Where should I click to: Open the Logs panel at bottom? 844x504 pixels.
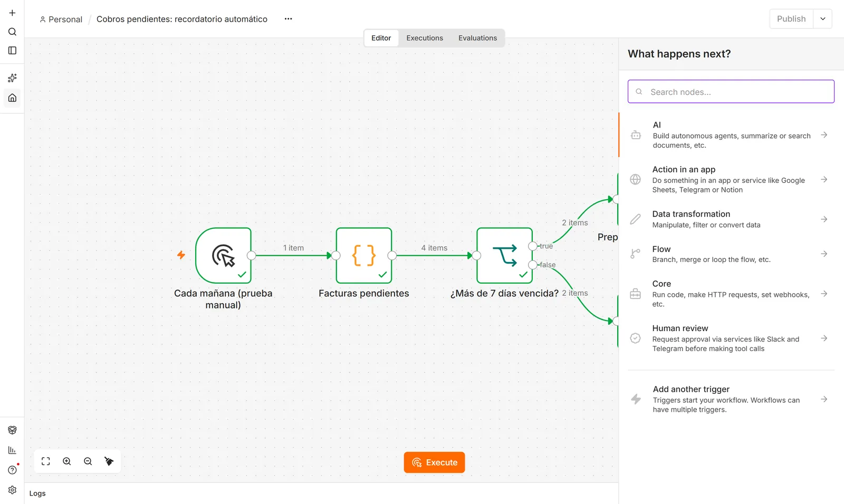pyautogui.click(x=37, y=493)
